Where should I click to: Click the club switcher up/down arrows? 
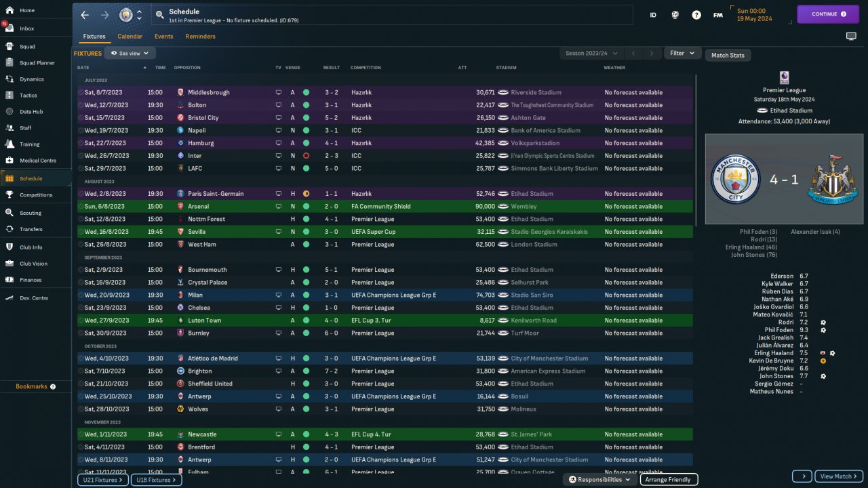point(140,15)
